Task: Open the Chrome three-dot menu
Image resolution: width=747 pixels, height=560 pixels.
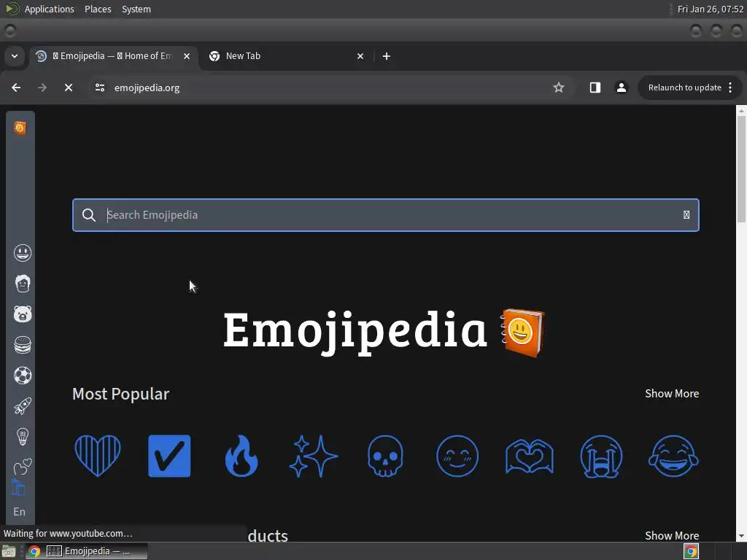Action: pos(730,87)
